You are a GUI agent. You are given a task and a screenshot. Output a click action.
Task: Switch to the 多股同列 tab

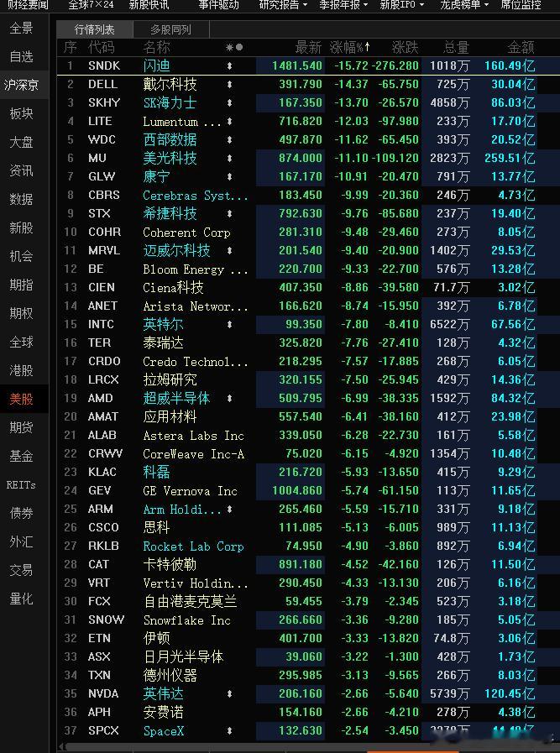(171, 29)
